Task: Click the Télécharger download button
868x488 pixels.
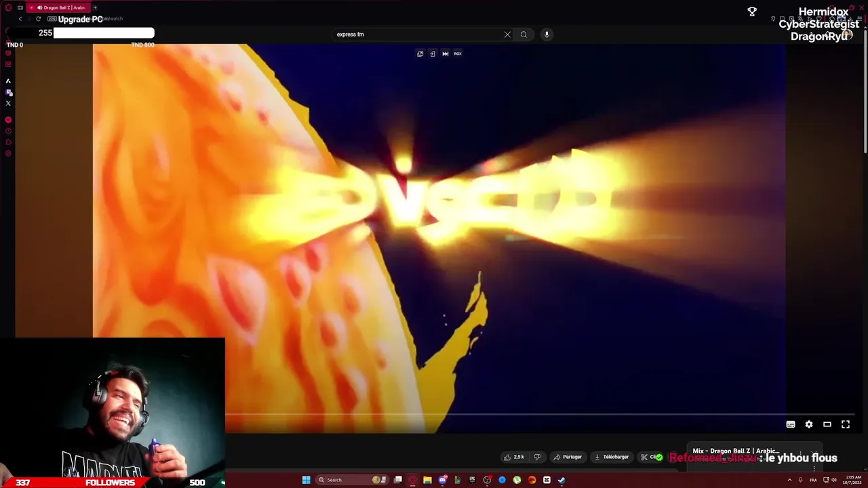Action: 611,457
